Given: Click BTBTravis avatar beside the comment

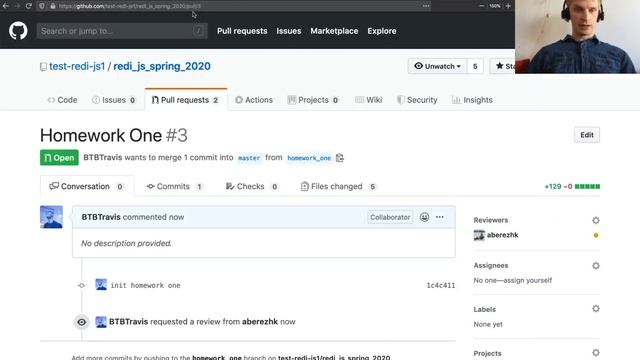Looking at the screenshot, I should point(51,217).
